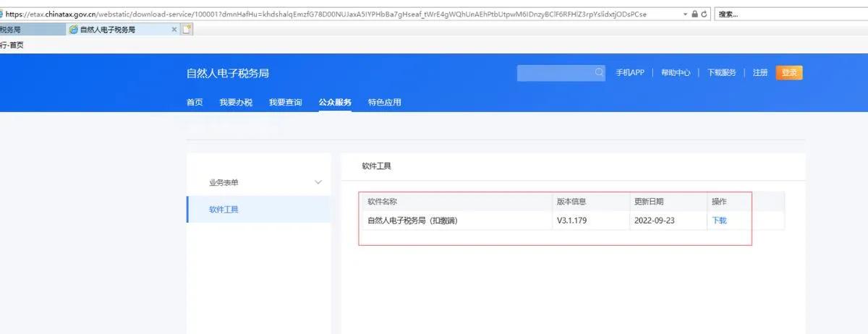Click the browser refresh icon

(704, 14)
